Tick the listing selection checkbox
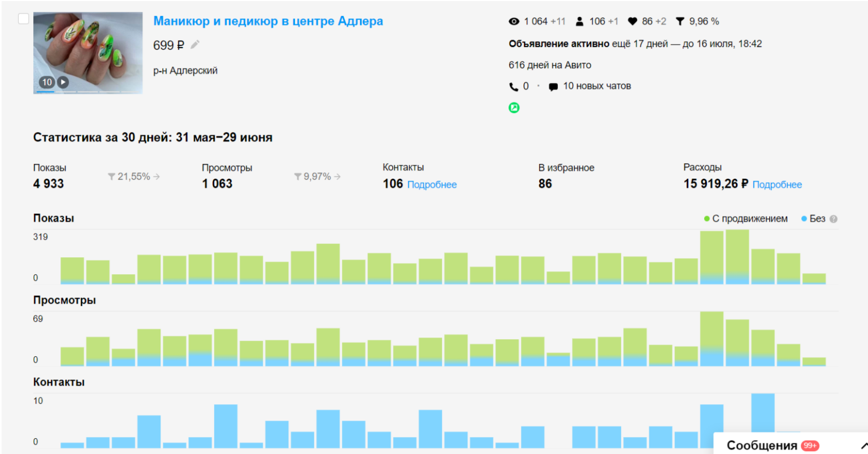This screenshot has height=454, width=868. tap(23, 19)
